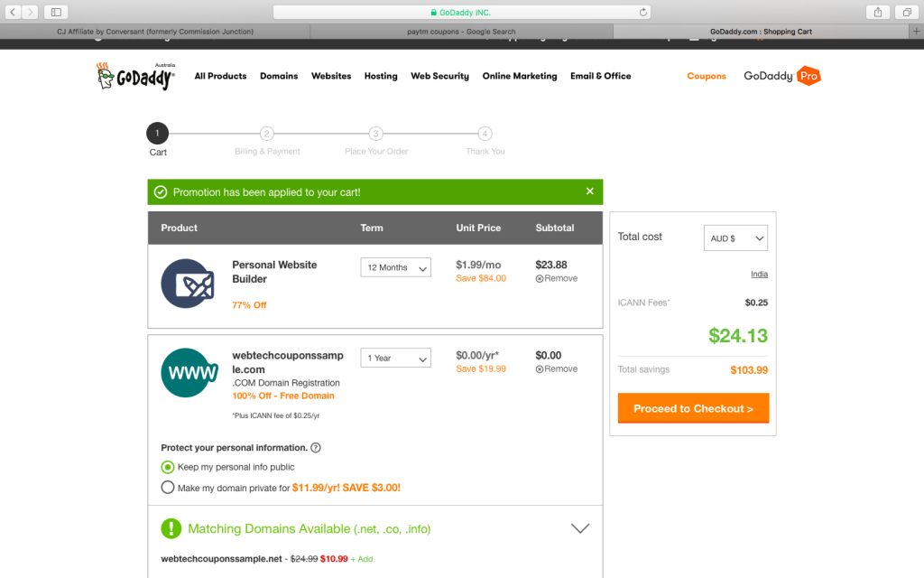The height and width of the screenshot is (578, 924).
Task: Reload the page with the refresh icon
Action: click(643, 12)
